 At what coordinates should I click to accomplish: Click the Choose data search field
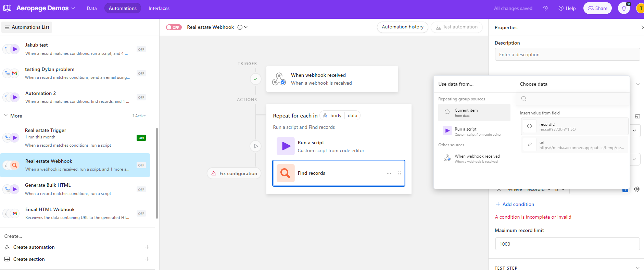tap(572, 99)
